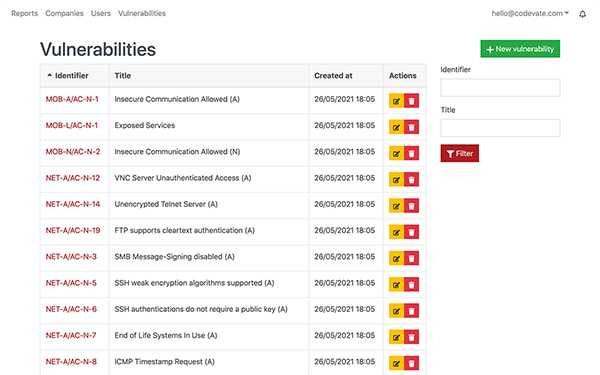Delete VNC Server Unauthenticated Access row
600x375 pixels.
click(x=411, y=179)
